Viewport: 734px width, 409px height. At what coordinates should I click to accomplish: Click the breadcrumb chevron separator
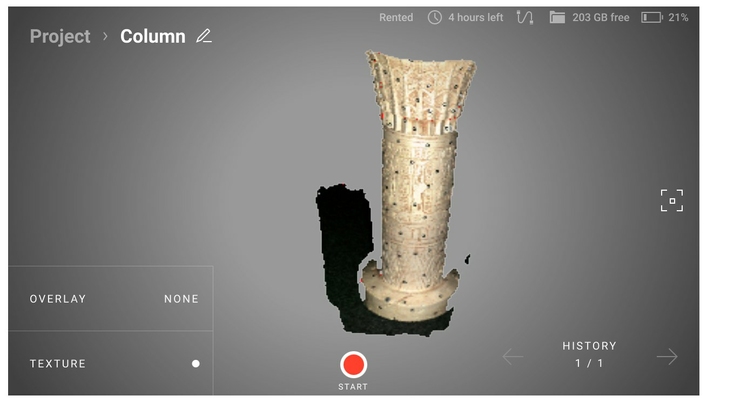(105, 36)
